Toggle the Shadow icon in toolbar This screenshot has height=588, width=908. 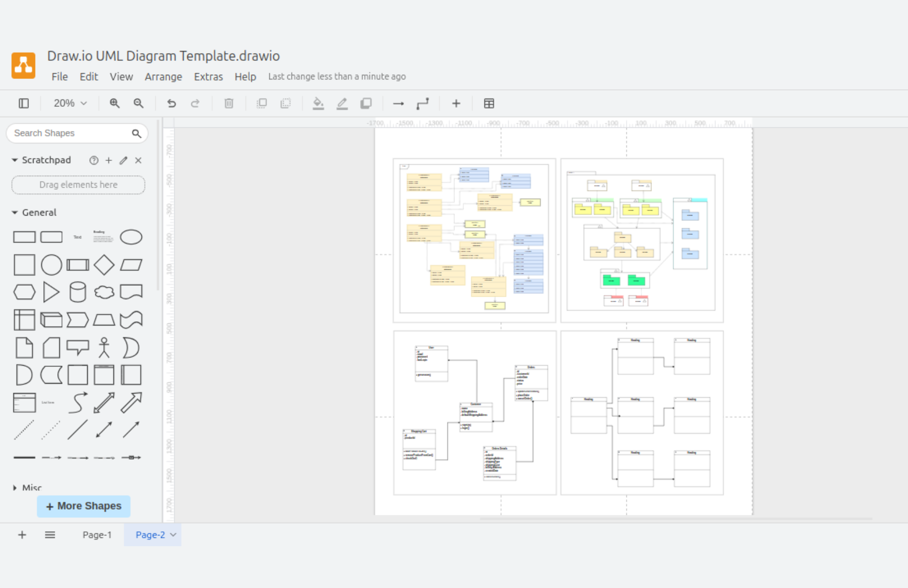coord(366,104)
